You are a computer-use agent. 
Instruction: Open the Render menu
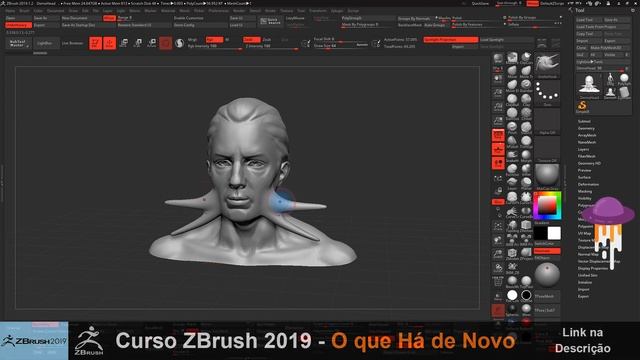(239, 11)
